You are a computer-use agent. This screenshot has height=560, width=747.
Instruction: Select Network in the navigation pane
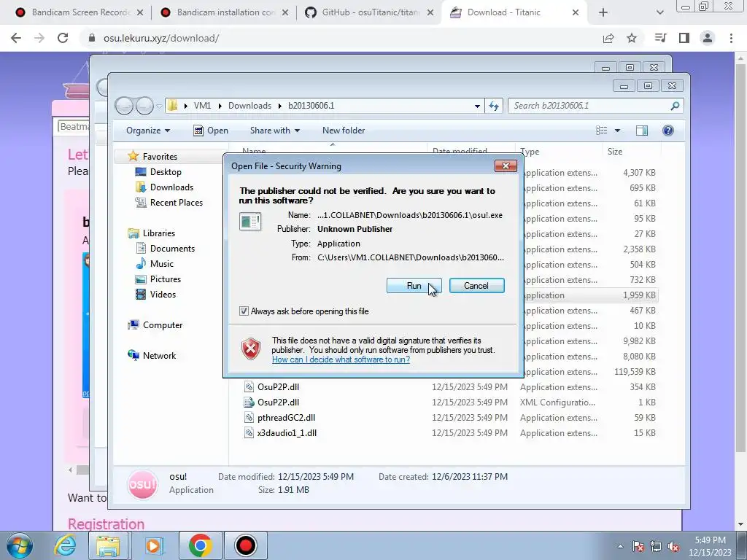(x=159, y=355)
